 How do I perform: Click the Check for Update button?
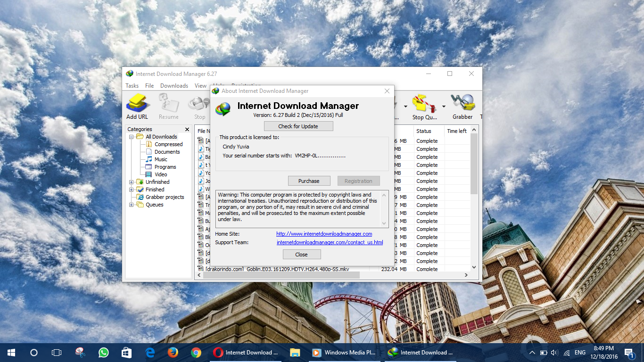298,126
